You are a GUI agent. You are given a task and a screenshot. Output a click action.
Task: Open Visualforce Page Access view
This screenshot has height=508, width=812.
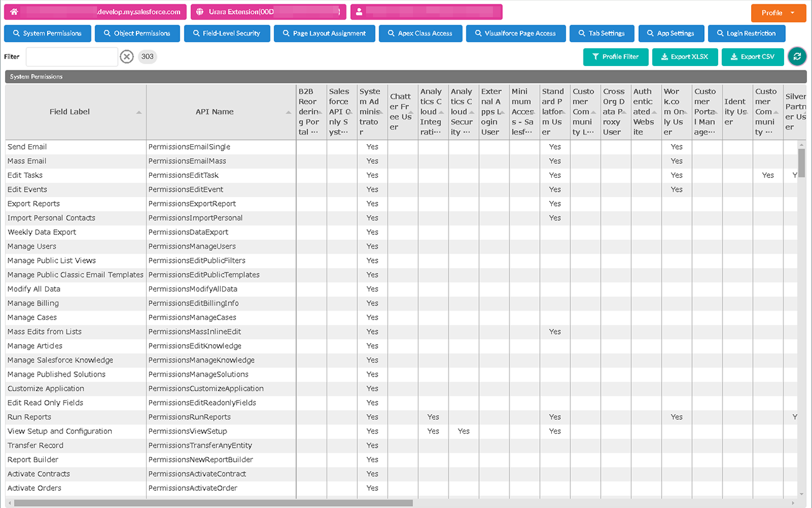pos(516,34)
